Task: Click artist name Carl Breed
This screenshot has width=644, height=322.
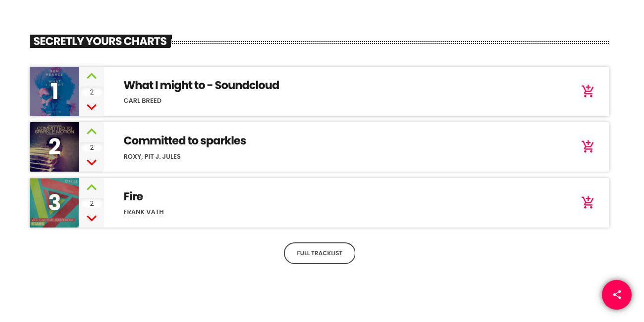Action: pyautogui.click(x=143, y=101)
